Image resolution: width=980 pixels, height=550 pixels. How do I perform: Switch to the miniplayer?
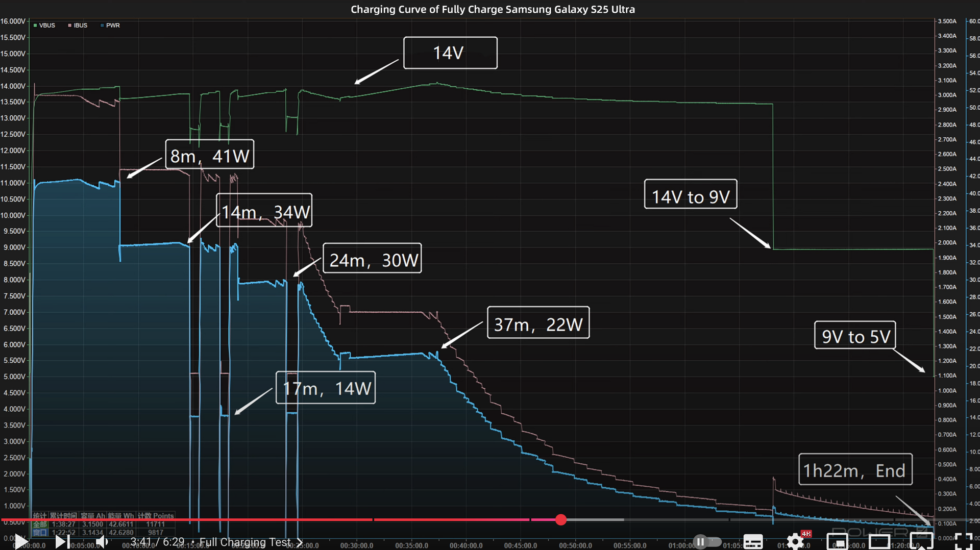pos(837,541)
